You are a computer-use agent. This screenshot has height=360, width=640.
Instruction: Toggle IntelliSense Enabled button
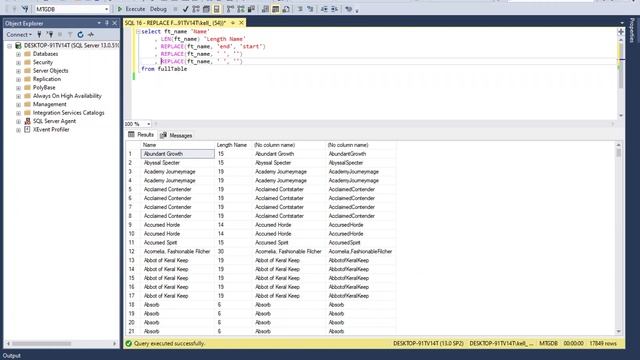[217, 9]
